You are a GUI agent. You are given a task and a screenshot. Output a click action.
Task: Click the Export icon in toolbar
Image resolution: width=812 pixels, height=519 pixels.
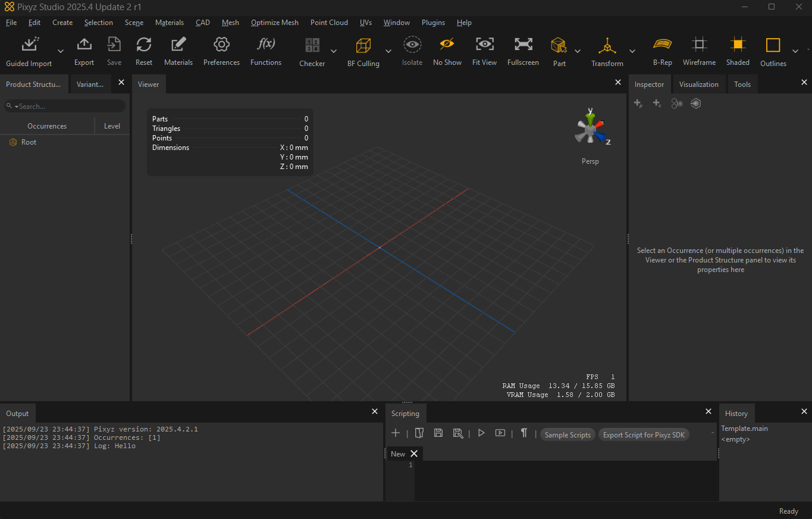tap(84, 45)
